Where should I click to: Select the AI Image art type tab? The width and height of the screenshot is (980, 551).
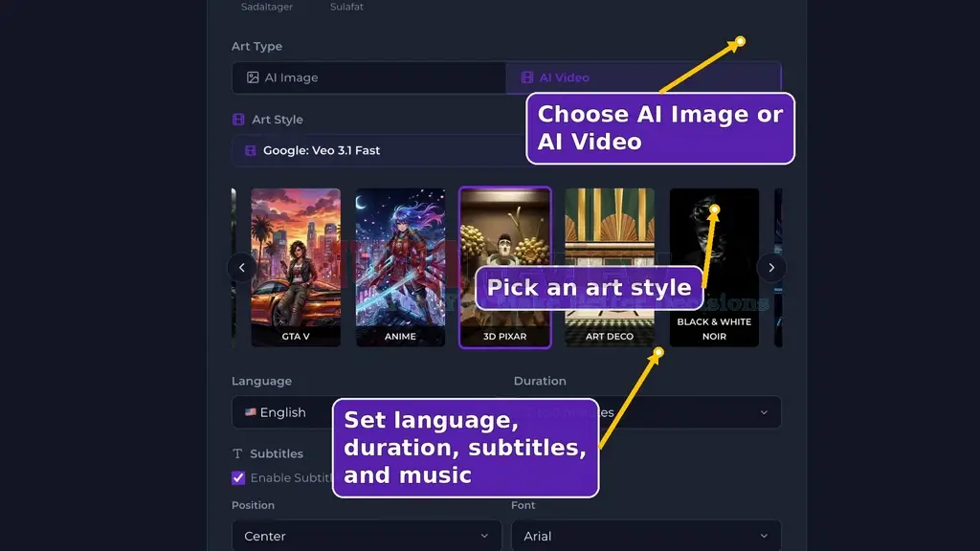point(368,77)
